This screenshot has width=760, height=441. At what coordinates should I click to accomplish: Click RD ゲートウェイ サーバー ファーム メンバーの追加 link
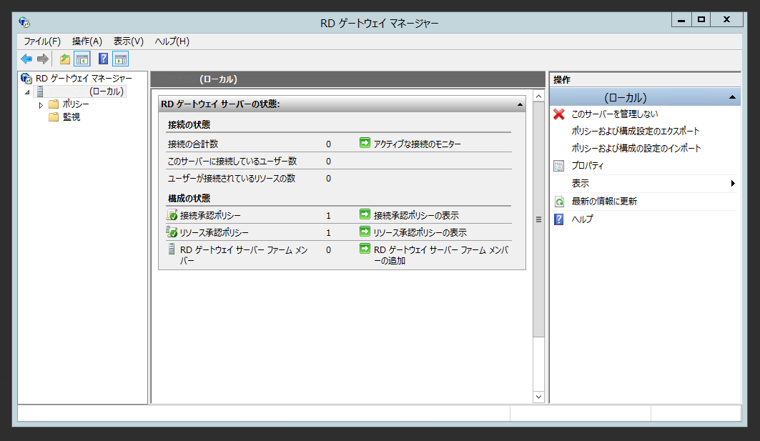[x=441, y=255]
